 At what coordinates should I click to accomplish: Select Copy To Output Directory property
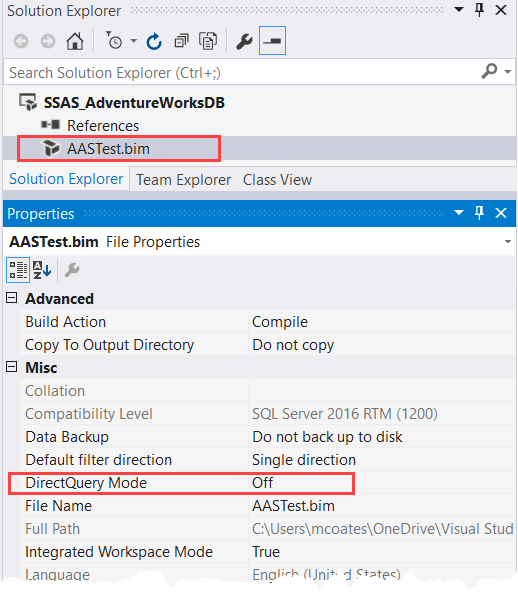coord(109,345)
